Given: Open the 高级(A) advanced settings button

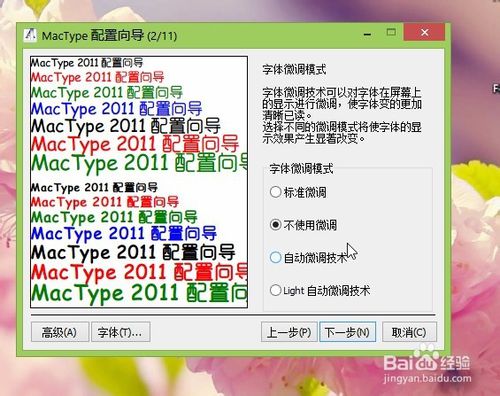Looking at the screenshot, I should 60,332.
